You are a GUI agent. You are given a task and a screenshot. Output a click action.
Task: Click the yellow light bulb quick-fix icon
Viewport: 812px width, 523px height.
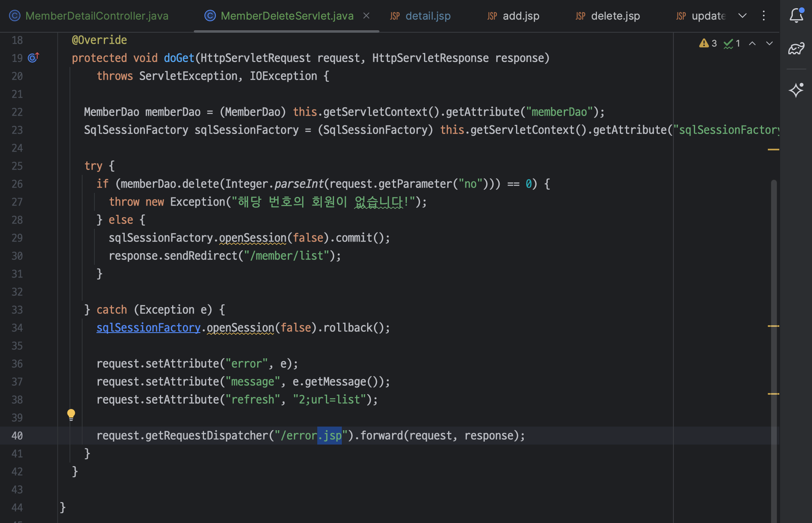coord(71,415)
